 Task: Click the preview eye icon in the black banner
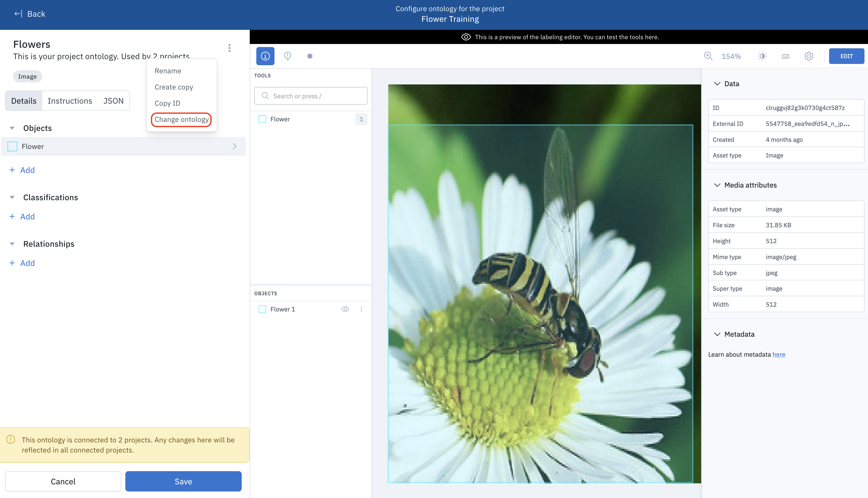[466, 37]
